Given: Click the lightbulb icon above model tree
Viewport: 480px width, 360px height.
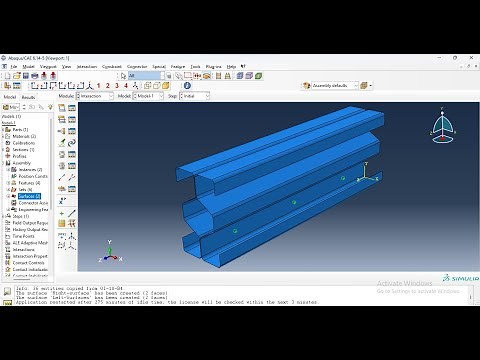Looking at the screenshot, I should coord(50,107).
